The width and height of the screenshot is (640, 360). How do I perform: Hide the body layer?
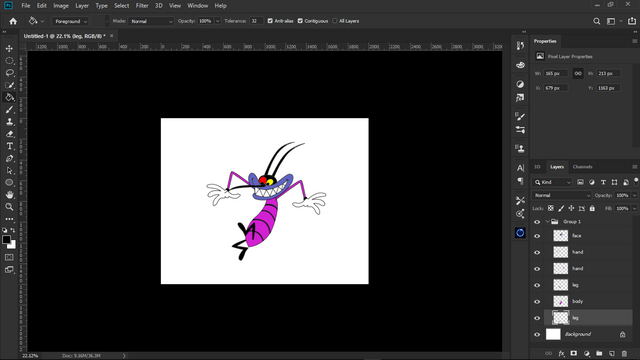(x=537, y=302)
